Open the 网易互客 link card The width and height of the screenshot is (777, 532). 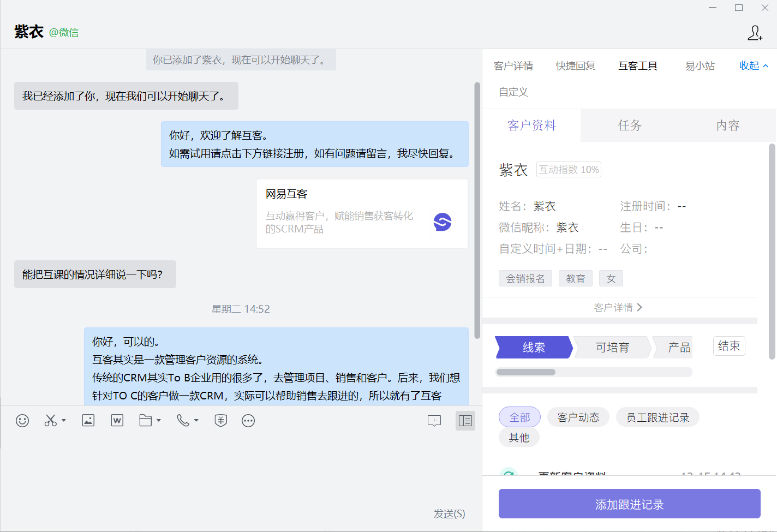[x=362, y=214]
